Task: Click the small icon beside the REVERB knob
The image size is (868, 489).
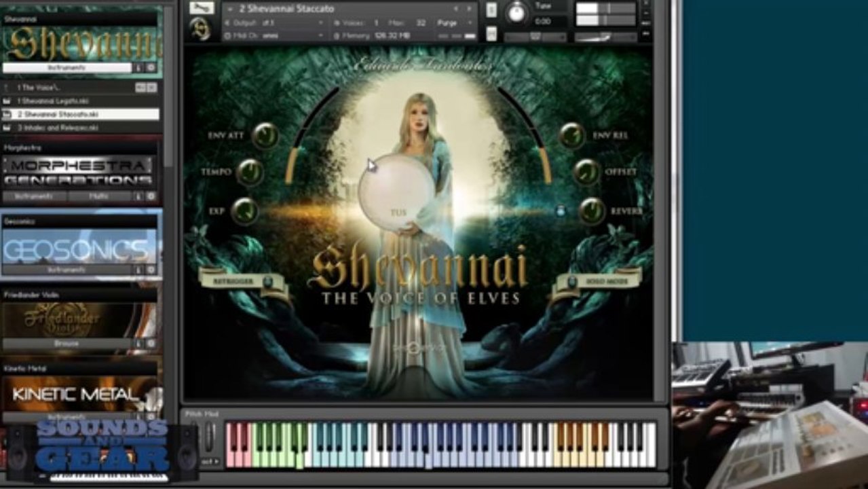Action: pos(561,211)
